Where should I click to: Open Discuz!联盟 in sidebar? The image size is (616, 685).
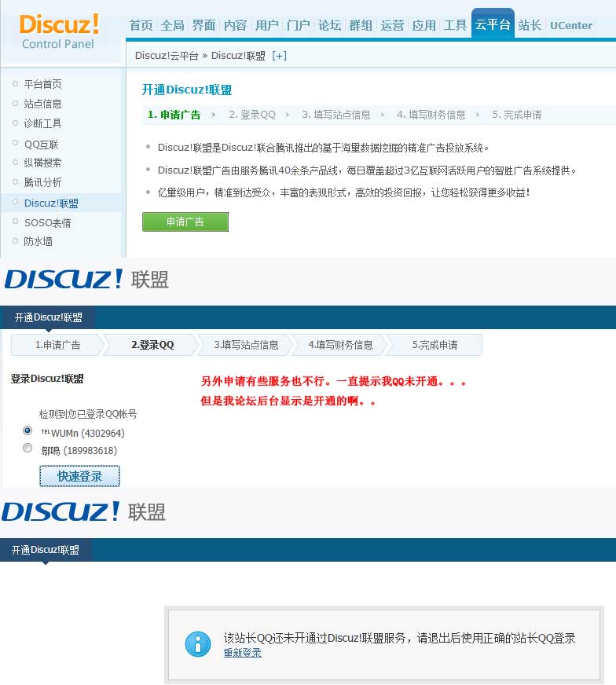pos(52,203)
